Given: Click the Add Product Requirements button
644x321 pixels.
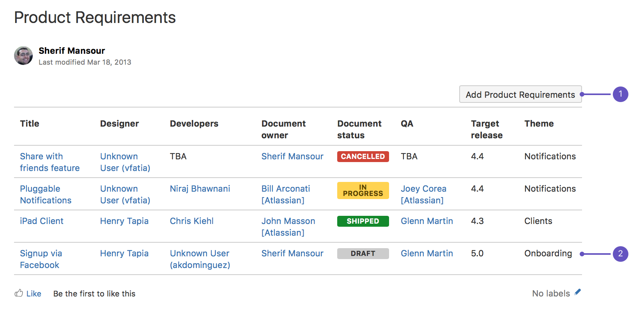Looking at the screenshot, I should click(x=520, y=94).
